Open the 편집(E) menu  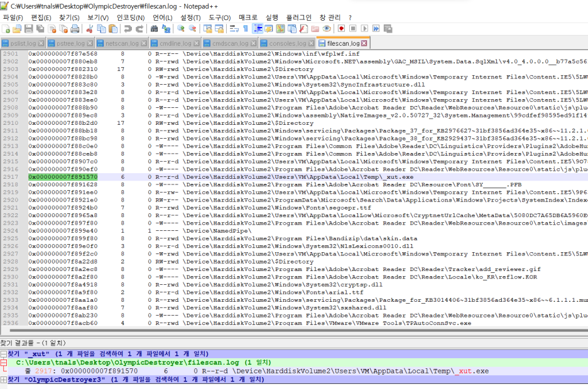41,18
